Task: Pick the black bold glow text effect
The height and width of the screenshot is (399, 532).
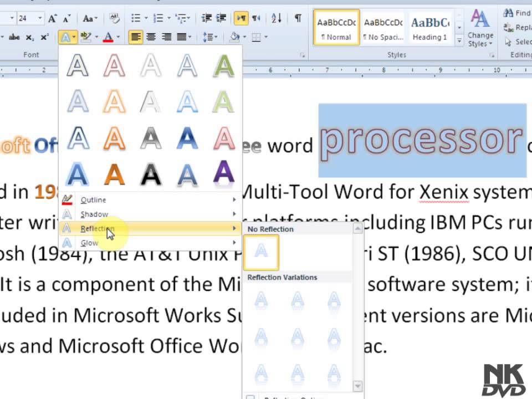Action: [x=151, y=175]
